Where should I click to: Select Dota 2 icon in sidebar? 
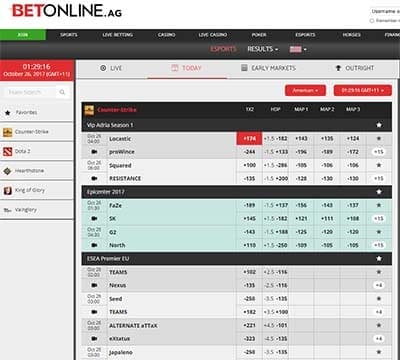pyautogui.click(x=8, y=151)
